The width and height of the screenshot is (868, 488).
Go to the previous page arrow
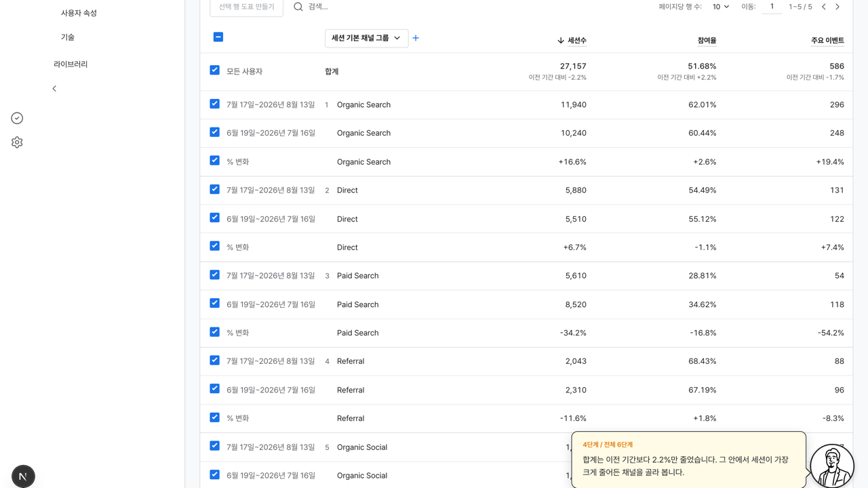pos(824,7)
